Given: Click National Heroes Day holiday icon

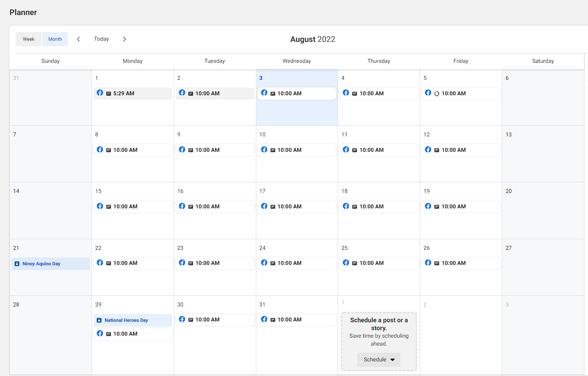Looking at the screenshot, I should coord(99,320).
